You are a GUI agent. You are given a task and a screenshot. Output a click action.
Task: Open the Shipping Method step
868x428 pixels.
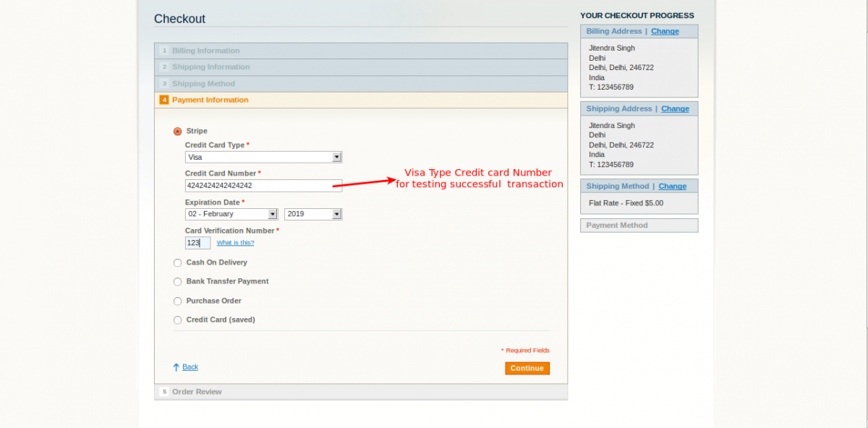(203, 84)
